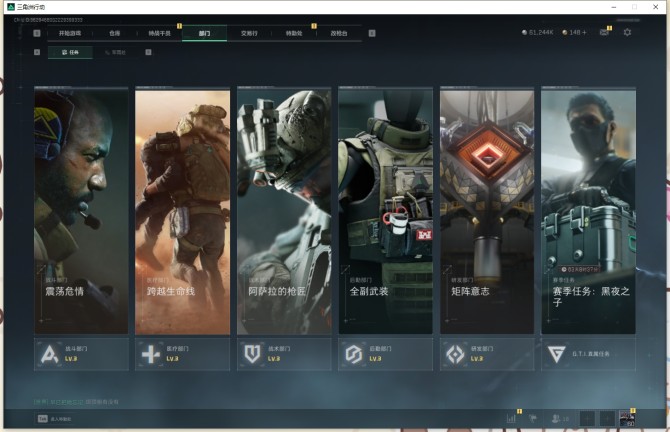Click the 技术部门 shield icon
The image size is (670, 432).
click(252, 354)
